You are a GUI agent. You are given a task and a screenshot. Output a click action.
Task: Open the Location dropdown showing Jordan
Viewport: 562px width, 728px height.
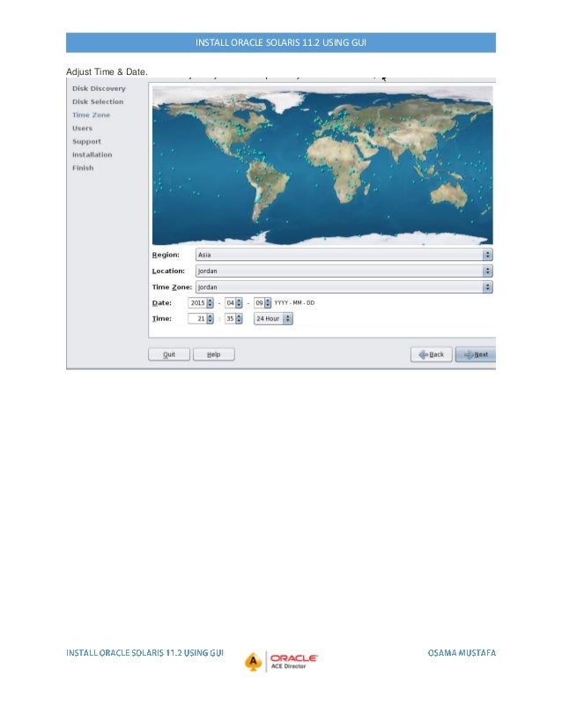(x=344, y=271)
